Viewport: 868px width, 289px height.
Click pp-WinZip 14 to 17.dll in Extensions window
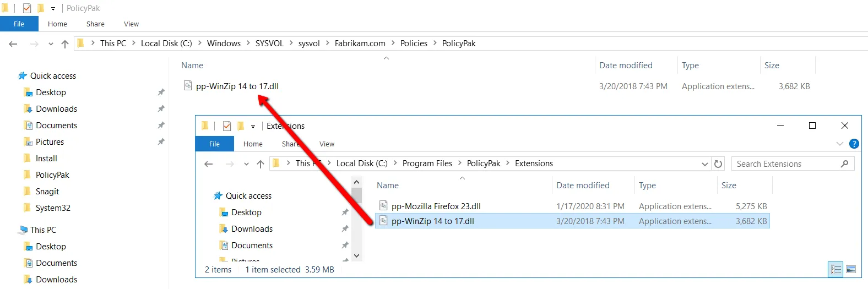[432, 221]
